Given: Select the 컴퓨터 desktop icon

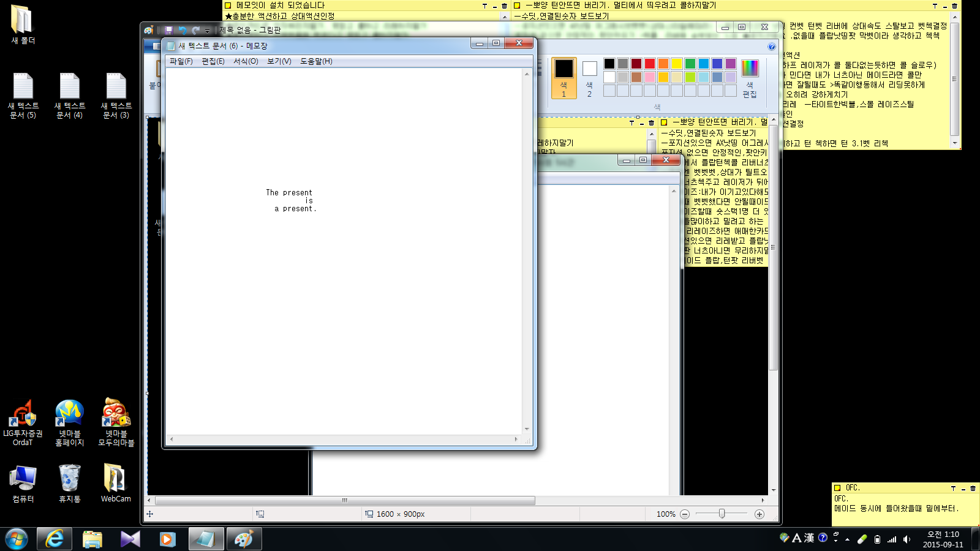Looking at the screenshot, I should pos(23,484).
